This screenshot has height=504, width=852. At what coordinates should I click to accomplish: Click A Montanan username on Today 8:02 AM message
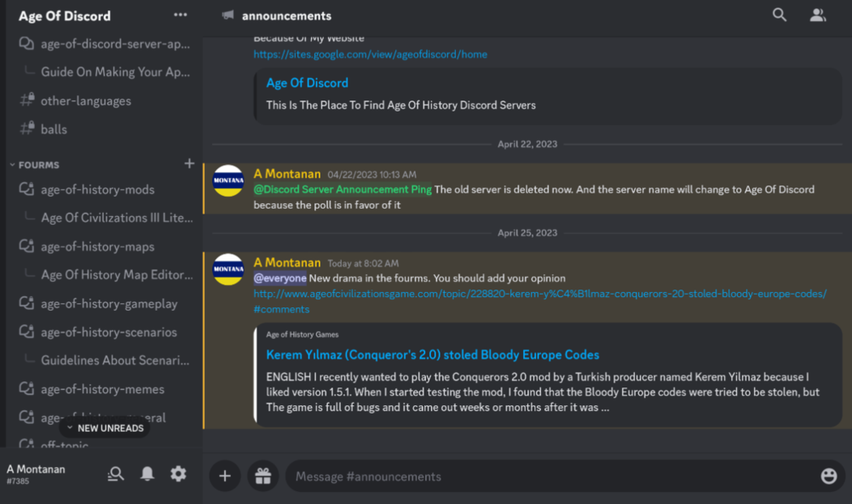[x=287, y=263]
